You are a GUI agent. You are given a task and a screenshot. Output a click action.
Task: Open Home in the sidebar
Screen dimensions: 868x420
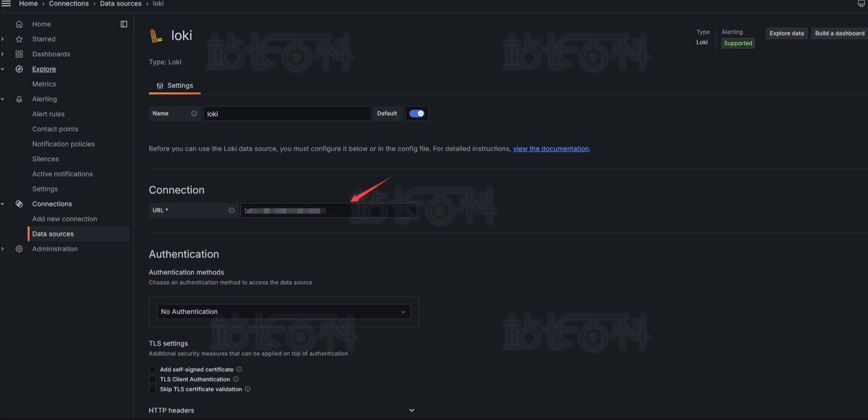point(42,24)
